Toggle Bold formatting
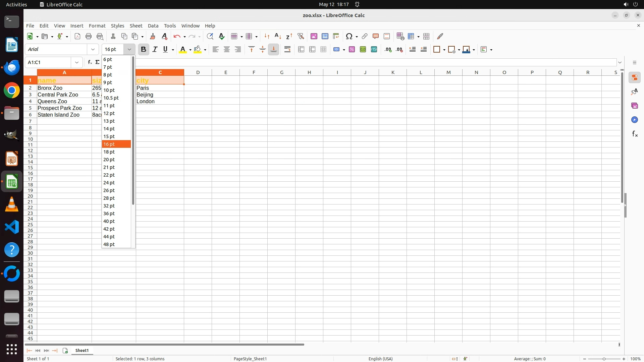 pos(144,50)
